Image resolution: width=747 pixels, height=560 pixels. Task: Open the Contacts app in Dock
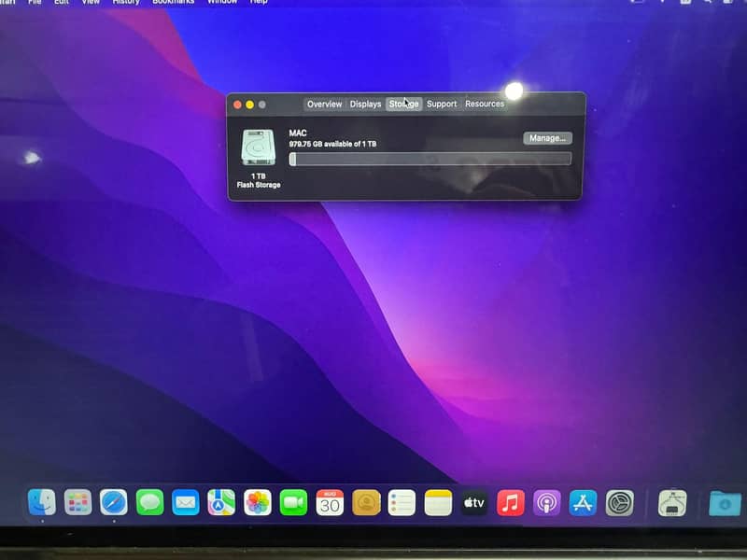(x=366, y=502)
